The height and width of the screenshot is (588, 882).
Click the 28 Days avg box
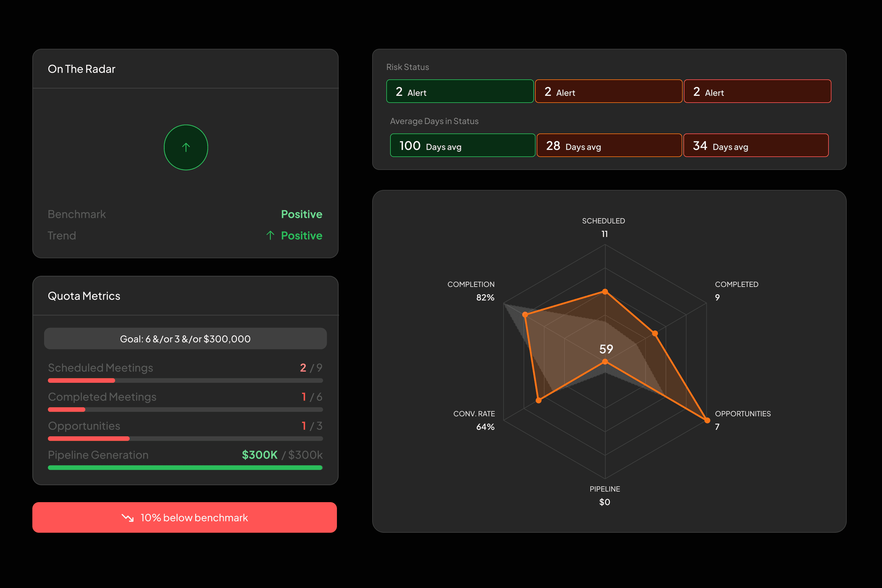pos(609,145)
